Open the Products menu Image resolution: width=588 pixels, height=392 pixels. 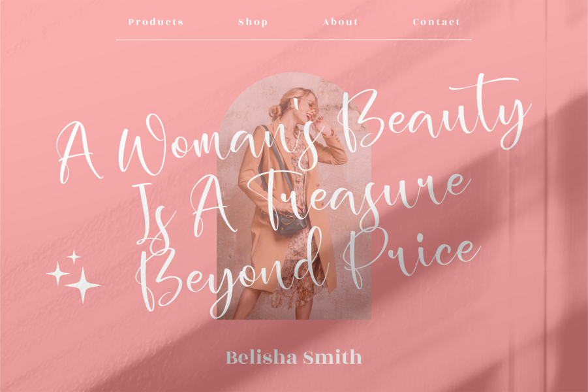point(156,21)
